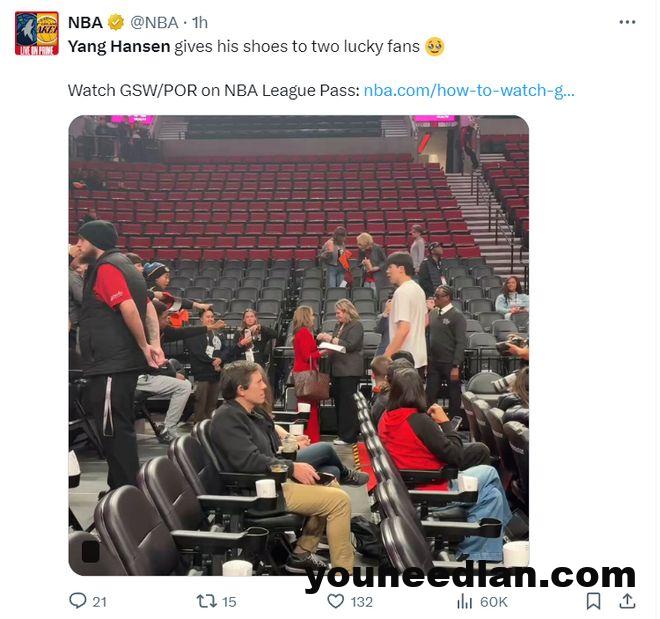Bookmark this tweet
The image size is (660, 619).
[593, 601]
